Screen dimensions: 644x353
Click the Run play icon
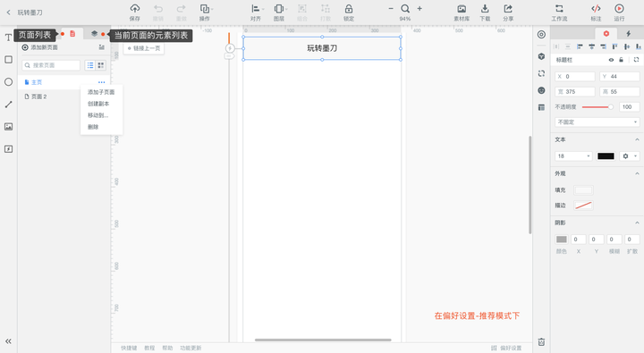click(619, 9)
